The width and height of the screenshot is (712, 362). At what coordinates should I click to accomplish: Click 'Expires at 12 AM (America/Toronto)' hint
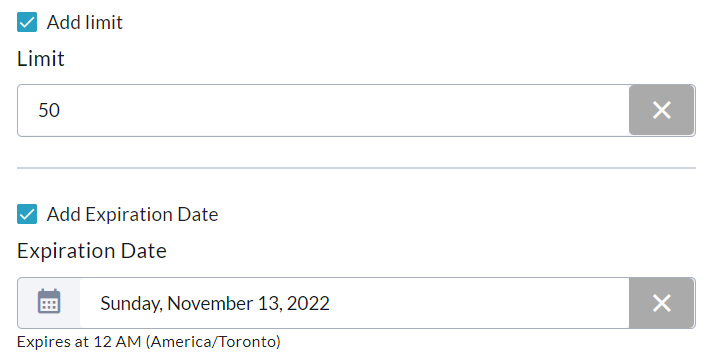click(148, 342)
